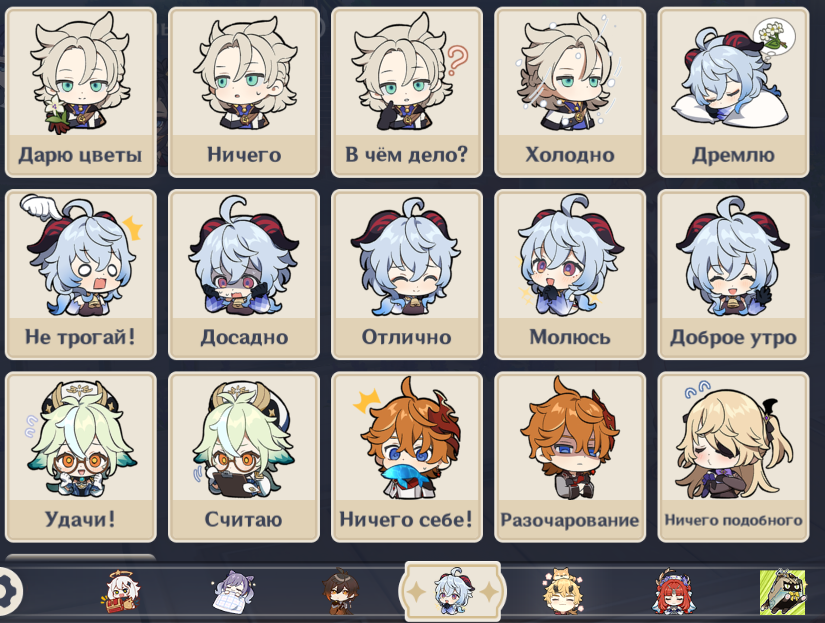Pick the "Доброе утро" waving sticker
The width and height of the screenshot is (825, 623).
pyautogui.click(x=733, y=275)
